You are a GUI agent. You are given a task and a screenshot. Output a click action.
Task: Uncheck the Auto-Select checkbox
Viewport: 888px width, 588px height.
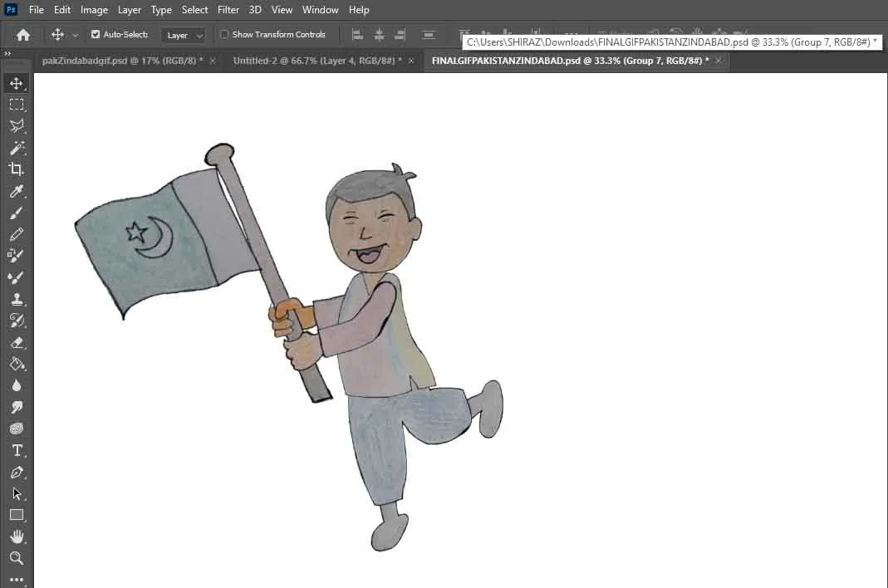coord(96,35)
